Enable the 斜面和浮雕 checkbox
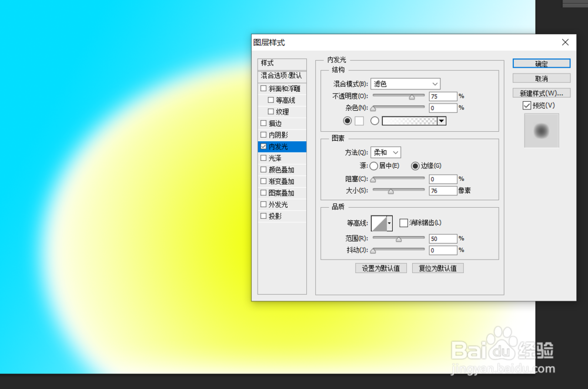The image size is (588, 389). (263, 89)
